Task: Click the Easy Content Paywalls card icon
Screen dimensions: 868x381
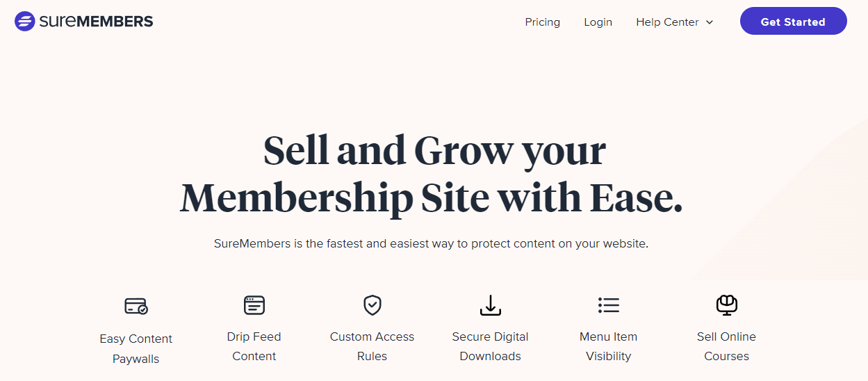Action: pos(136,306)
